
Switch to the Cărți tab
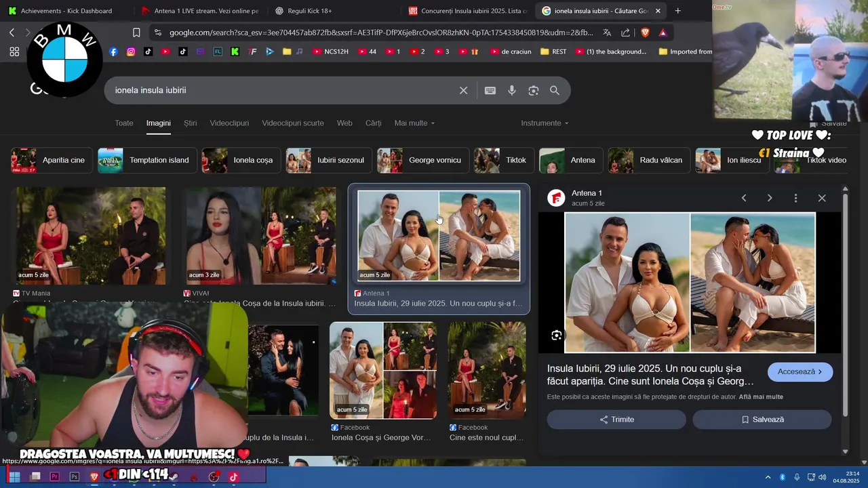[374, 123]
